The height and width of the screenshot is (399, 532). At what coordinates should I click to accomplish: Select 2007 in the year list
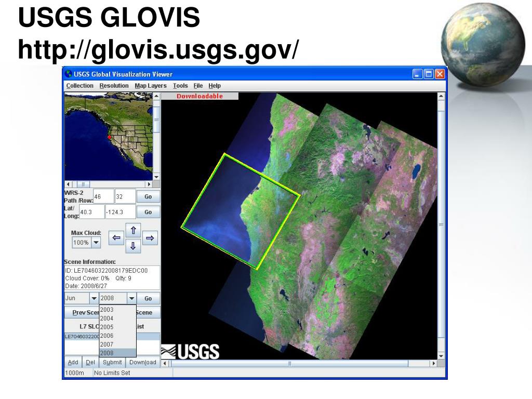pyautogui.click(x=117, y=344)
